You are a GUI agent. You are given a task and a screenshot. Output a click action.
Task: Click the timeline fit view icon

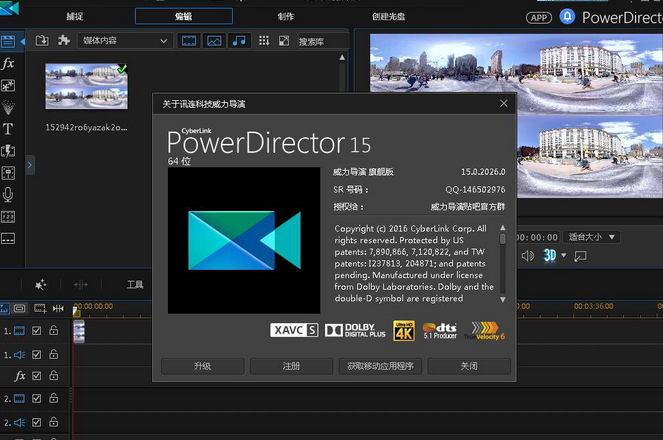click(x=19, y=309)
